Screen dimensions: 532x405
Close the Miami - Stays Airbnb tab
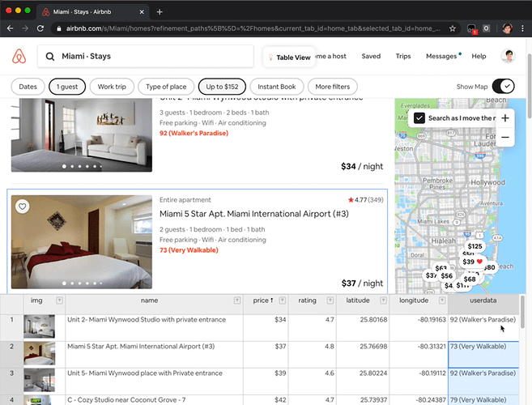(142, 12)
